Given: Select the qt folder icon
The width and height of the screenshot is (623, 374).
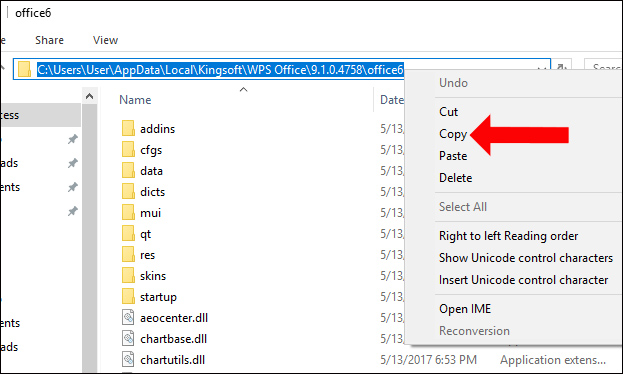Looking at the screenshot, I should coord(128,234).
